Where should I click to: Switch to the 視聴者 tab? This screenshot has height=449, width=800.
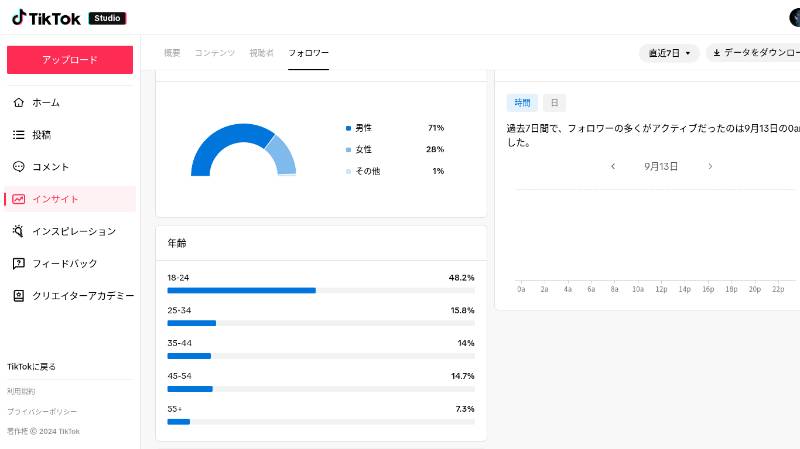click(261, 53)
